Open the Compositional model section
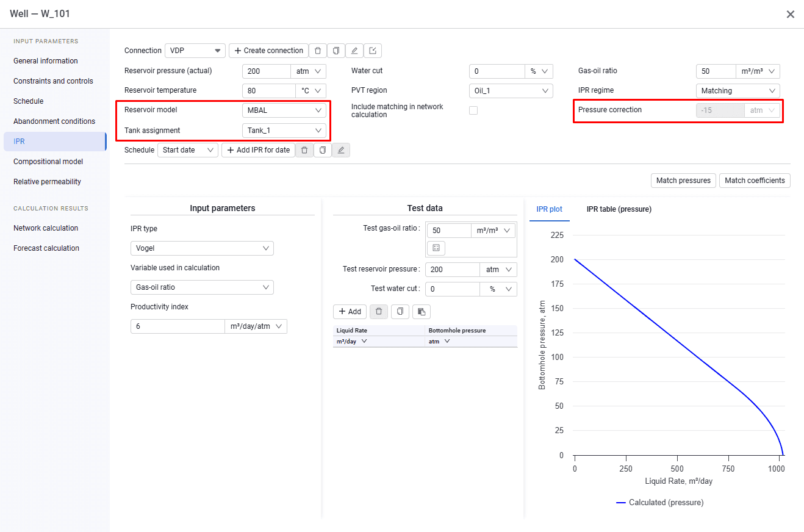Image resolution: width=804 pixels, height=532 pixels. [x=48, y=162]
